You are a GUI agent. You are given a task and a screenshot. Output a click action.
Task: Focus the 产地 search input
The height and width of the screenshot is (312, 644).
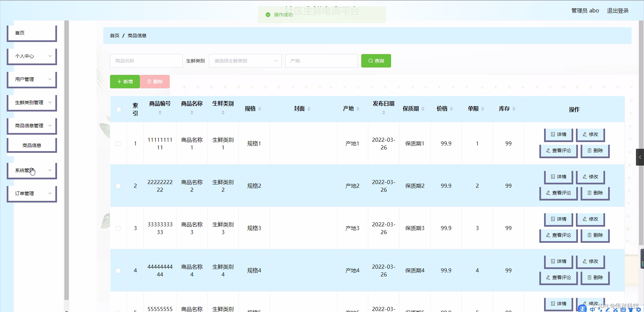pyautogui.click(x=321, y=61)
